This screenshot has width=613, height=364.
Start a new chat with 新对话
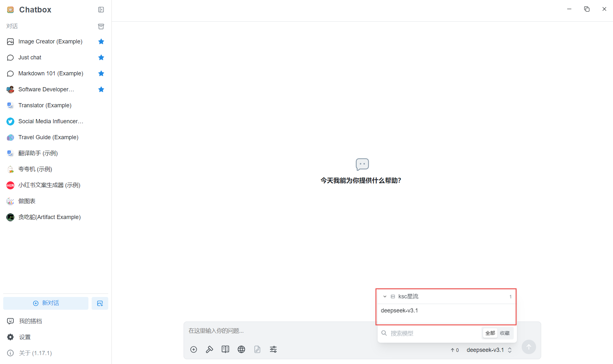[46, 303]
